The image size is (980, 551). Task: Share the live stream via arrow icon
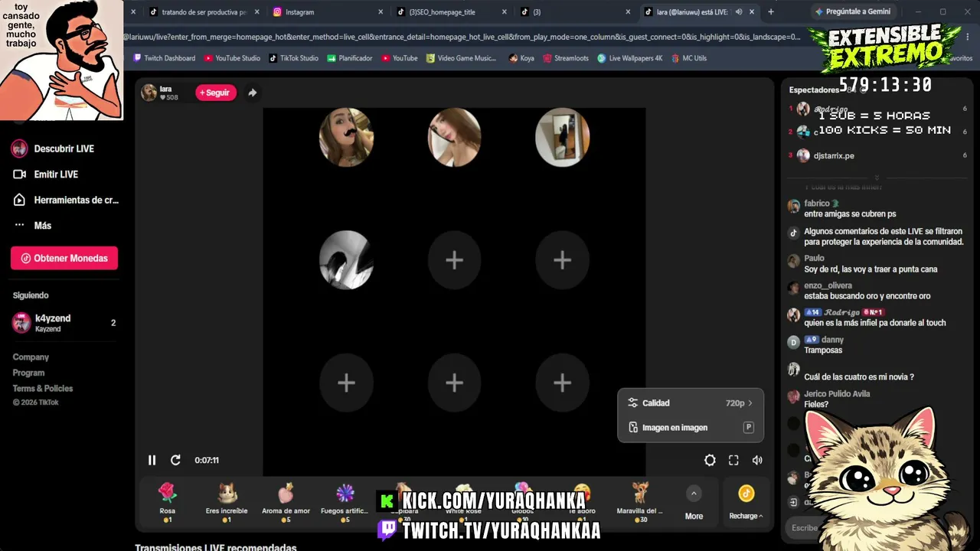[x=252, y=93]
